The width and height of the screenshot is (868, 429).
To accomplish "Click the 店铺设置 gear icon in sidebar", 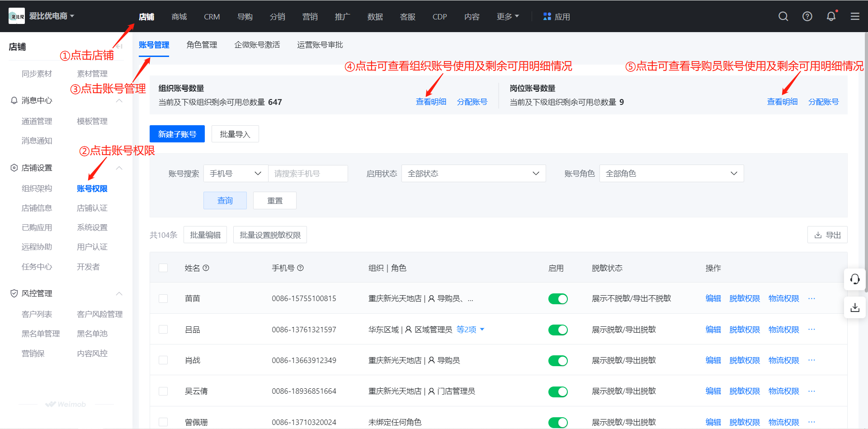I will pyautogui.click(x=14, y=168).
